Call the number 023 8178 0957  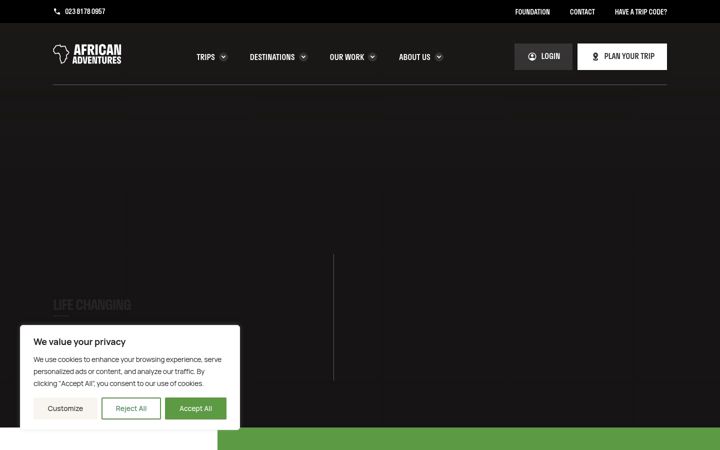(x=85, y=11)
